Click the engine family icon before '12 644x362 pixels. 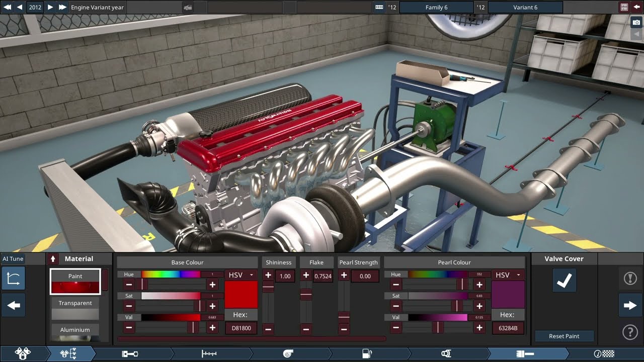click(x=379, y=7)
